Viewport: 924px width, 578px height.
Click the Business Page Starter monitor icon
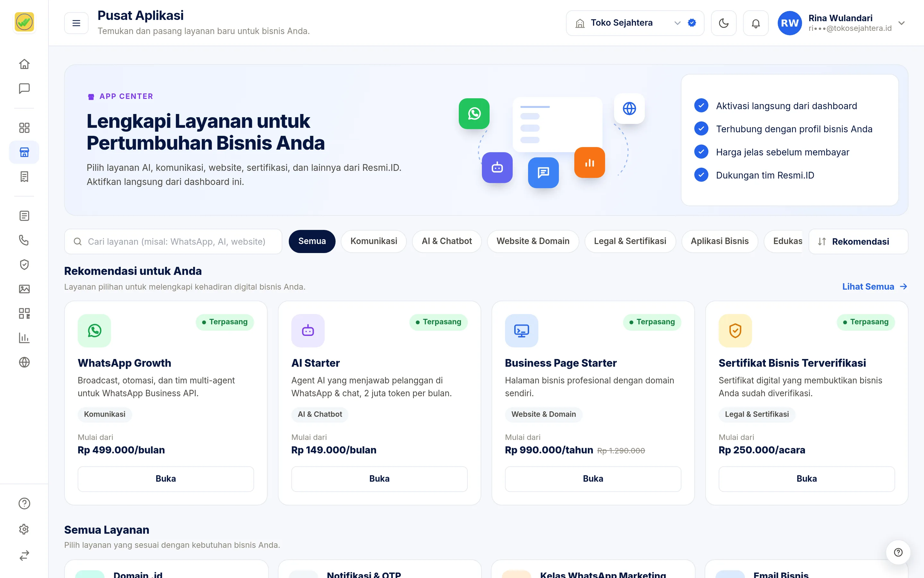tap(522, 331)
